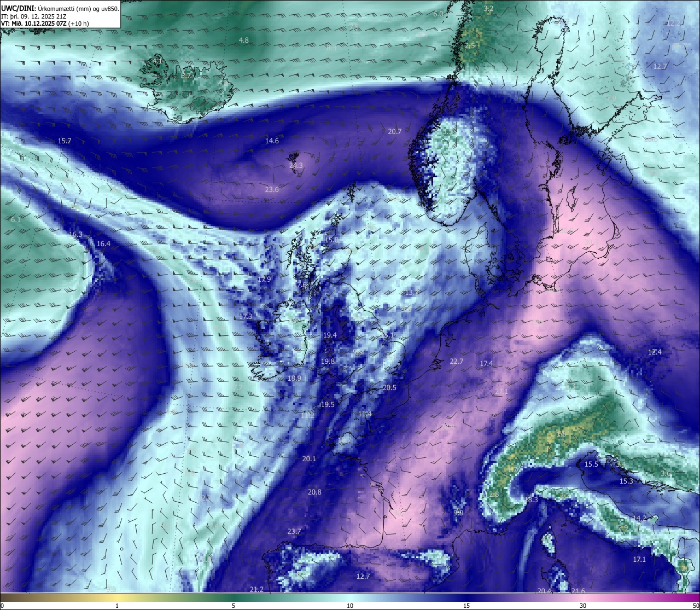Image resolution: width=700 pixels, height=610 pixels.
Task: Click the 15.5 value in the northern Adriatic
Action: pyautogui.click(x=592, y=464)
